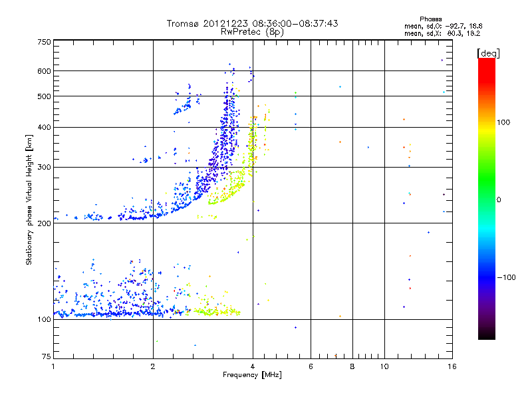Click the yellow-green X-mode trace near 100 km

pyautogui.click(x=217, y=311)
